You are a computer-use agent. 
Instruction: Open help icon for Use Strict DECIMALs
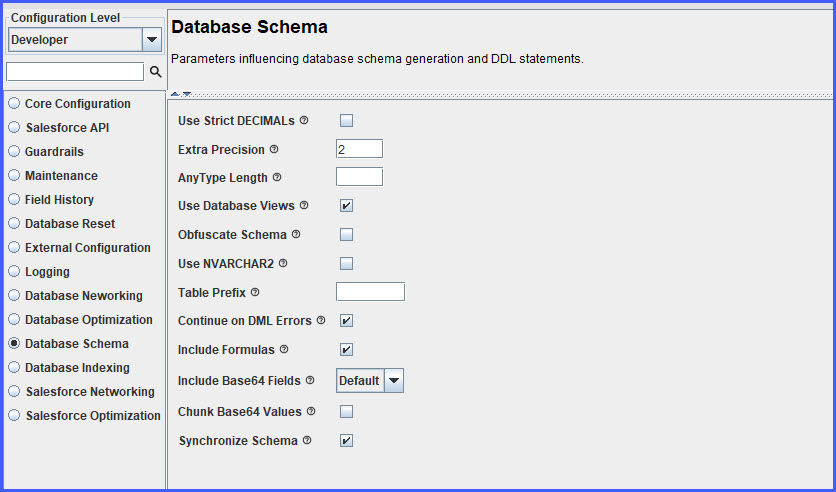[x=304, y=120]
